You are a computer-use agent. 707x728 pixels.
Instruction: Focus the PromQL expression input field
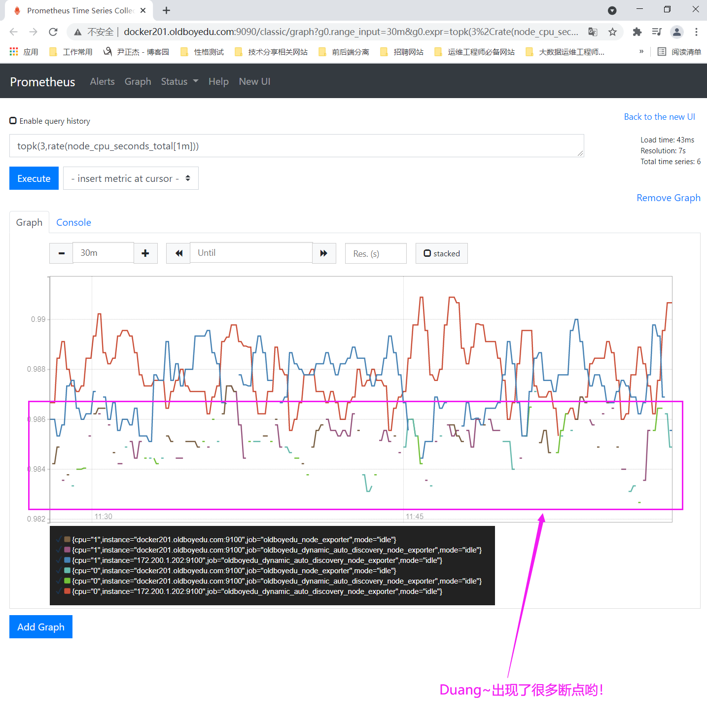click(296, 146)
